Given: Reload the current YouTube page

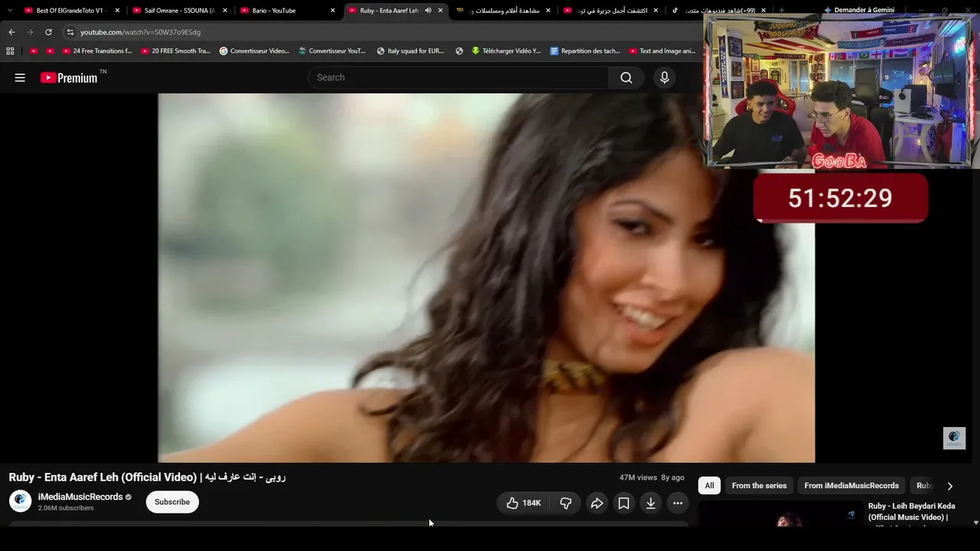Looking at the screenshot, I should 48,32.
